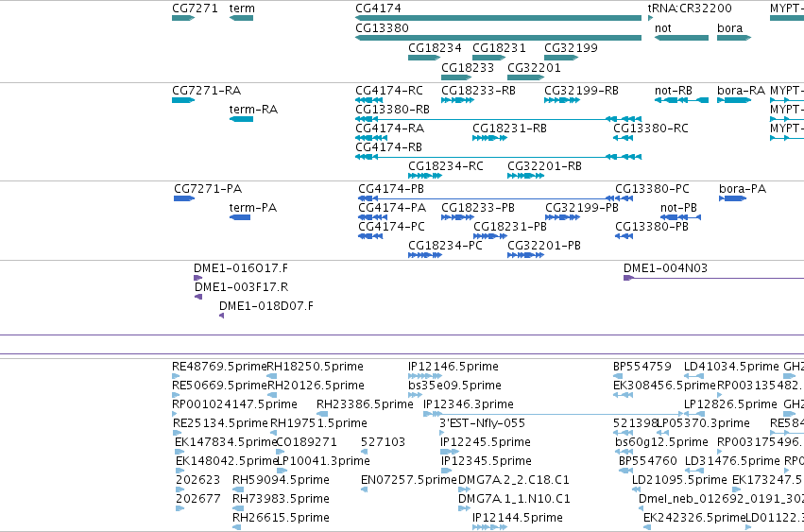The width and height of the screenshot is (804, 532).
Task: Click the 'not' gene label
Action: pyautogui.click(x=663, y=27)
